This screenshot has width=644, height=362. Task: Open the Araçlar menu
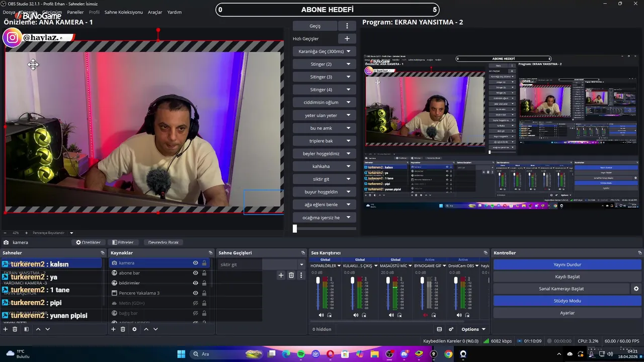click(x=155, y=12)
